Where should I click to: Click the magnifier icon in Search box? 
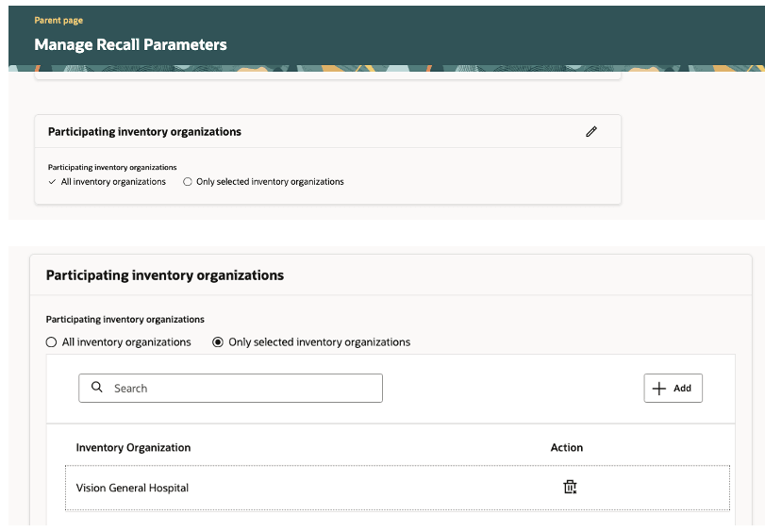click(x=97, y=388)
